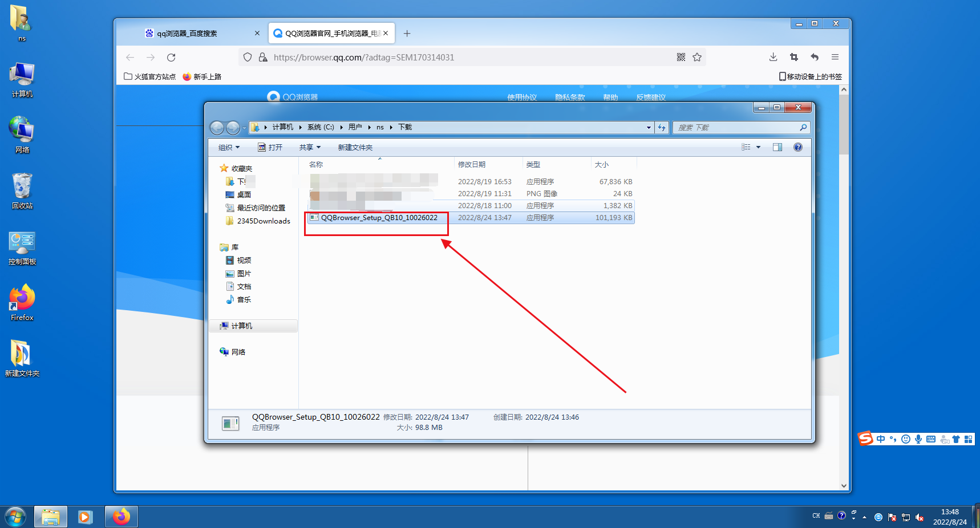Expand the address bar history dropdown
Screen dimensions: 980x528
tap(649, 128)
